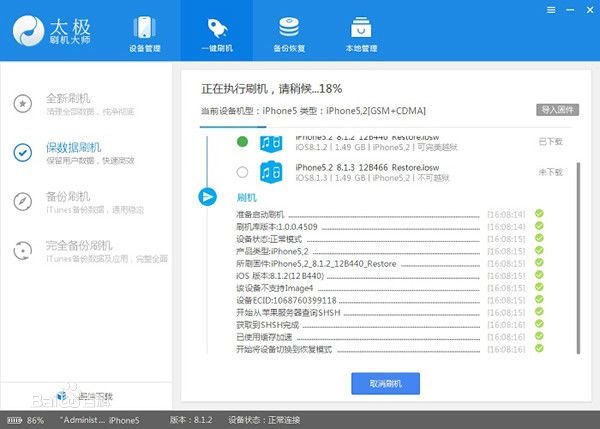The image size is (600, 429).
Task: Click the green check for 设备状态:正常模式
Action: (539, 238)
